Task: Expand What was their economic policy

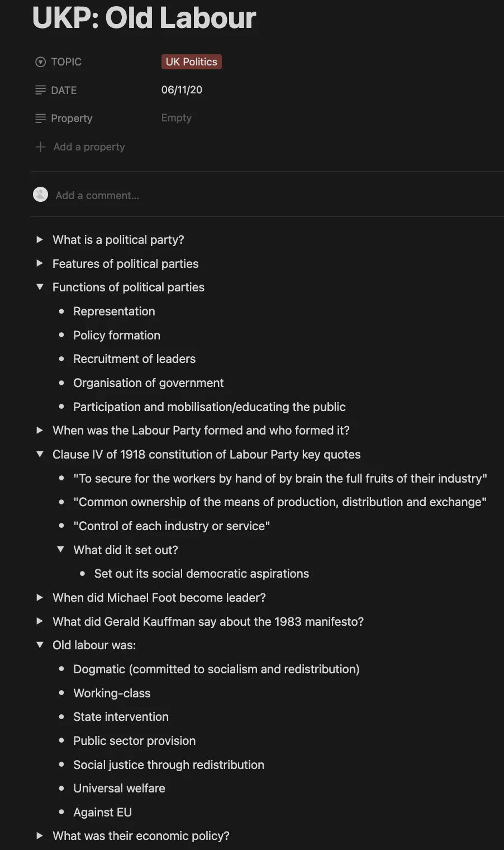Action: (x=40, y=835)
